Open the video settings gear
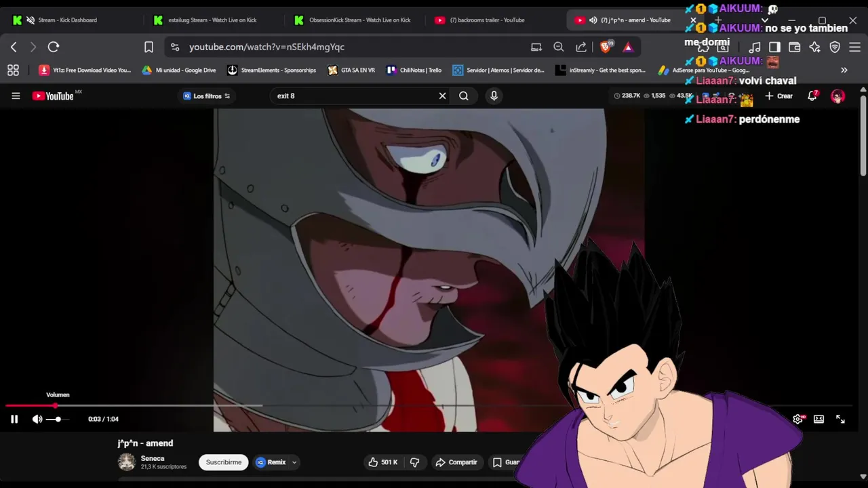 pyautogui.click(x=797, y=420)
